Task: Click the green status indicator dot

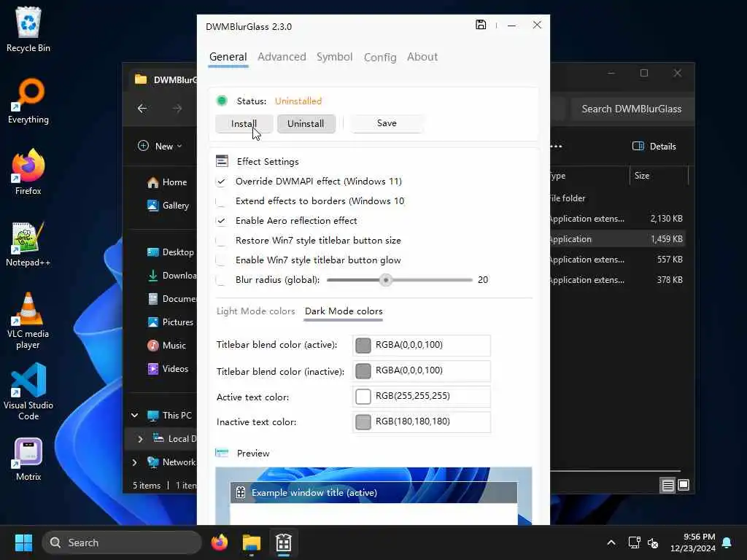Action: click(222, 101)
